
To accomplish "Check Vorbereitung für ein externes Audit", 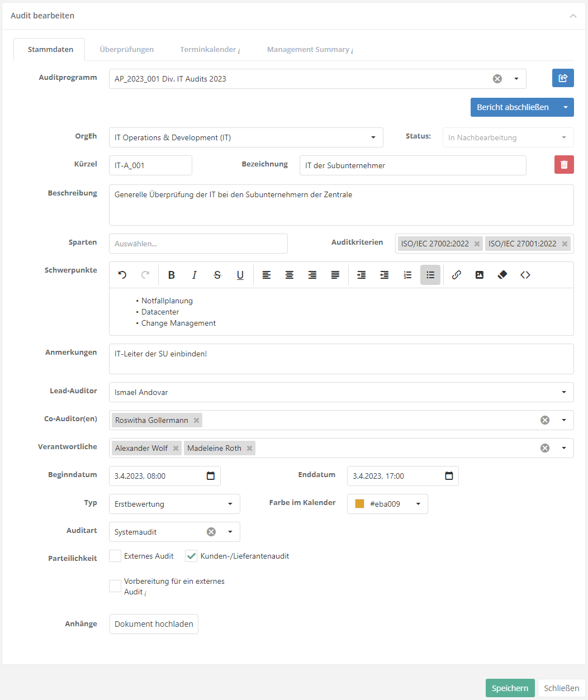I will point(115,585).
